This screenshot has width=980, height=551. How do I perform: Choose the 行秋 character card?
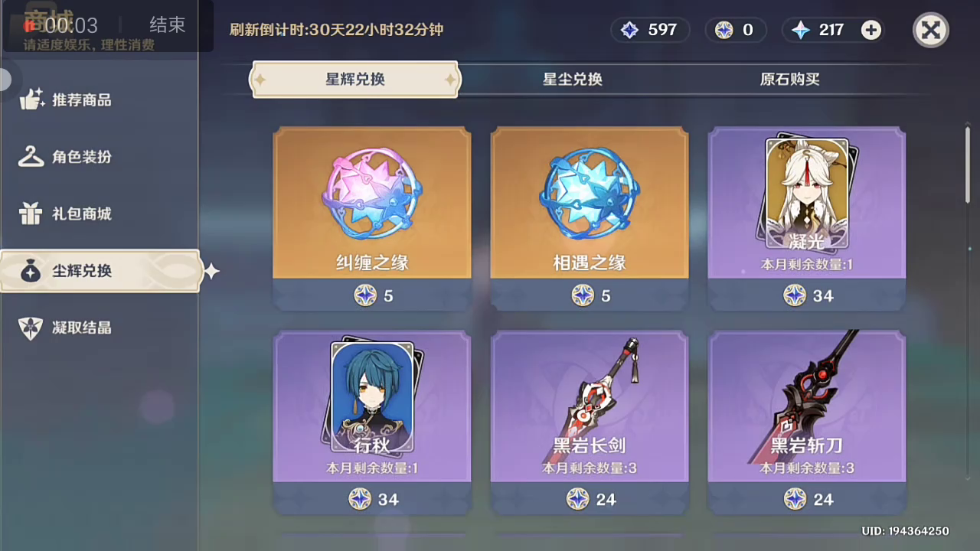[372, 422]
